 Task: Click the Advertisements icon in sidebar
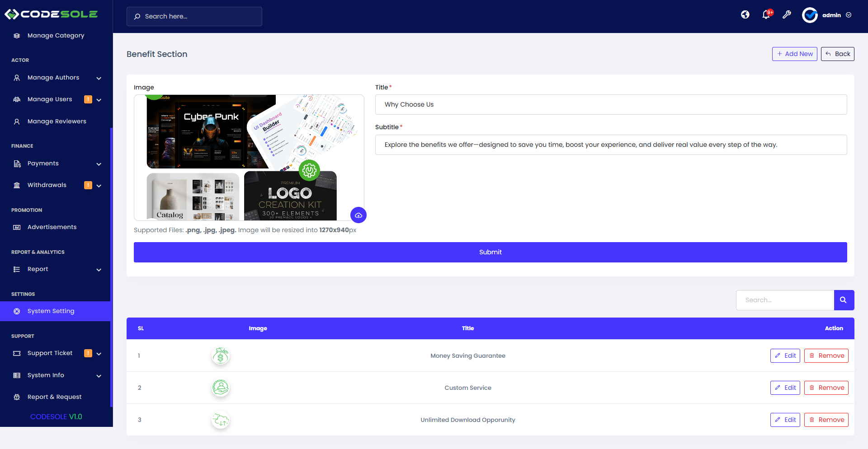17,227
